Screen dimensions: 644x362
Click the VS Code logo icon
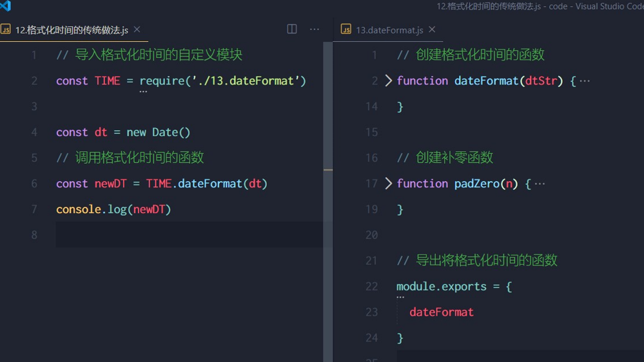[6, 6]
